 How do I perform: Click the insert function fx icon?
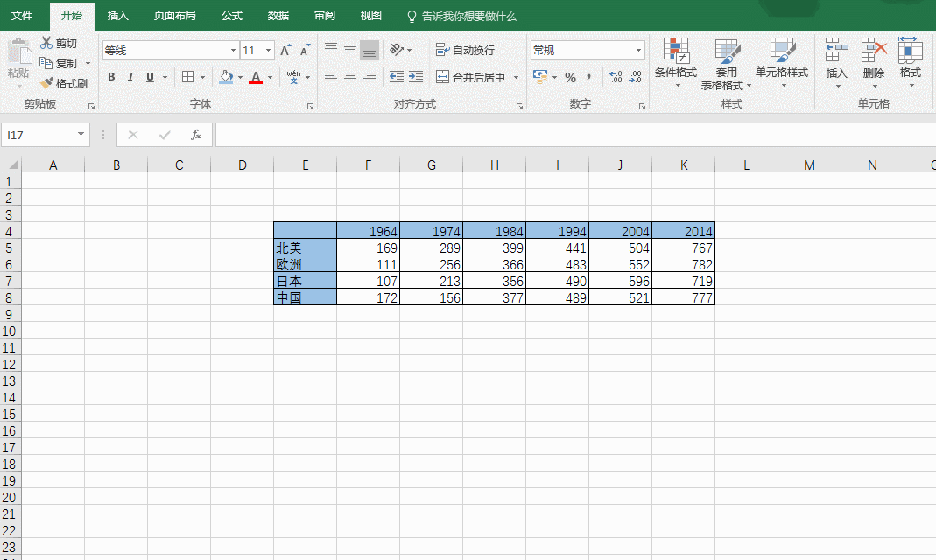(196, 135)
